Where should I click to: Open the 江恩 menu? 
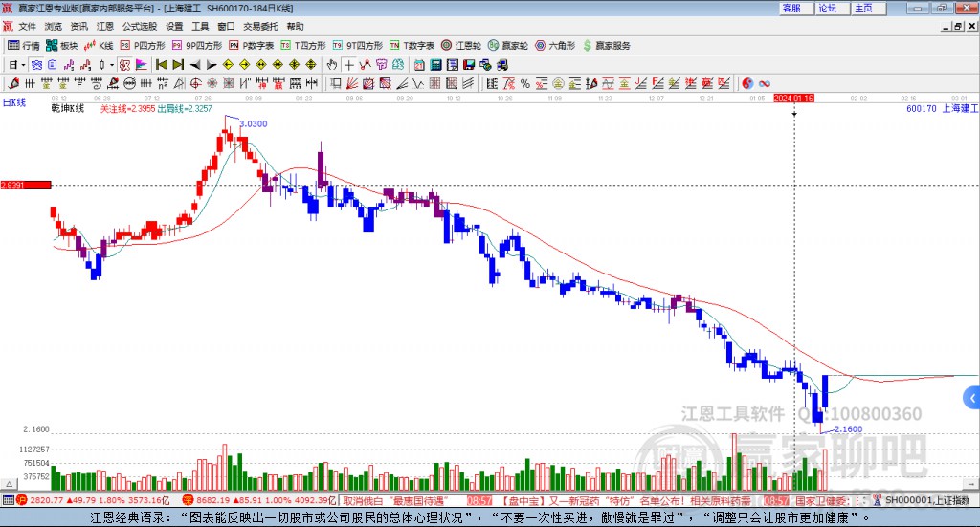(105, 26)
